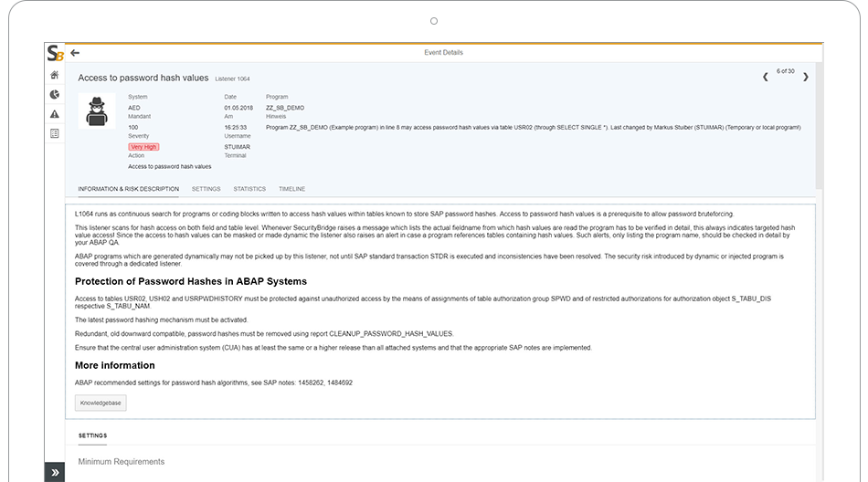This screenshot has height=482, width=868.
Task: Switch to the Timeline tab
Action: [291, 189]
